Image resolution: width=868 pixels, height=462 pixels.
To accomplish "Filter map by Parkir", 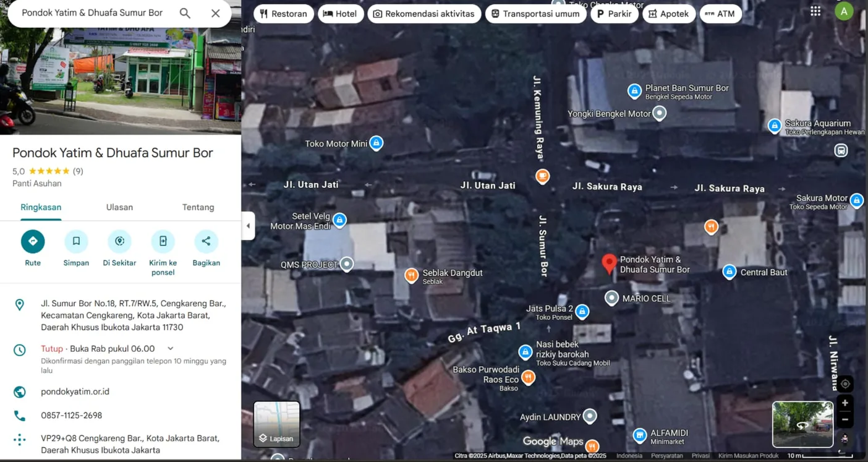I will [x=615, y=14].
